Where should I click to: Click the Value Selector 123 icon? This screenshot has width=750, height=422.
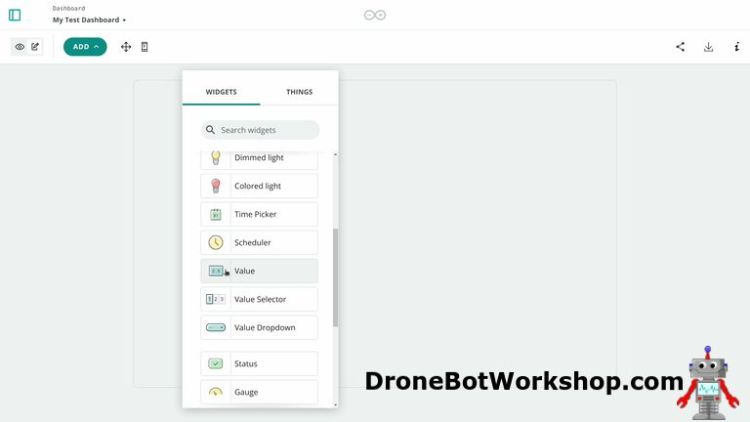pos(215,299)
